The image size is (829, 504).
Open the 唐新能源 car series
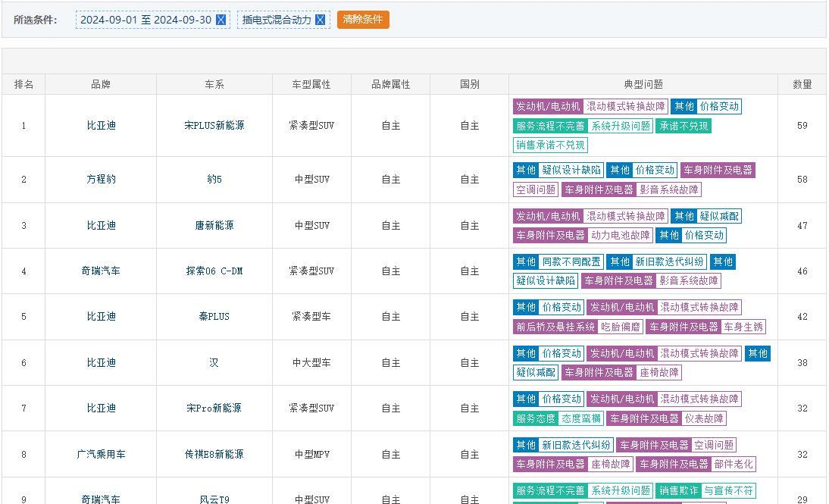pos(214,225)
